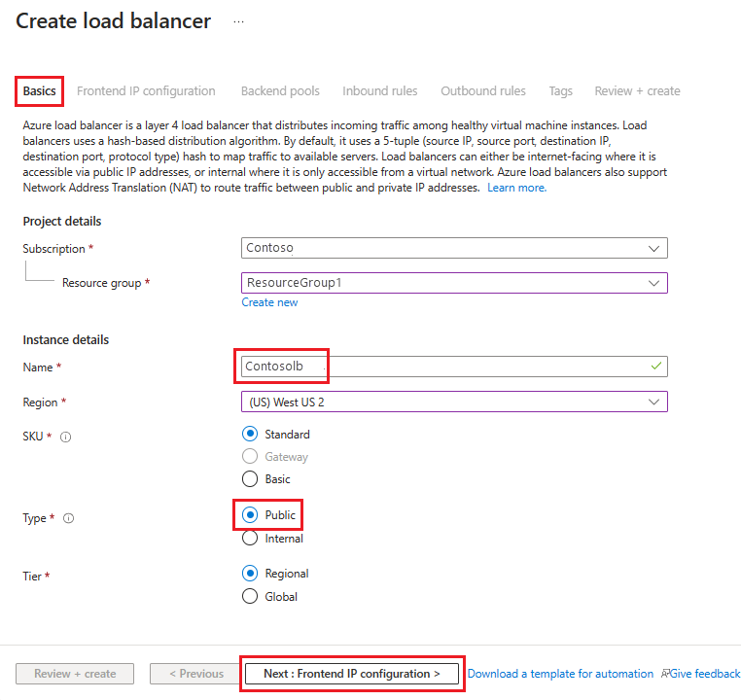This screenshot has width=741, height=700.
Task: Click the Project details heading
Action: (x=62, y=221)
